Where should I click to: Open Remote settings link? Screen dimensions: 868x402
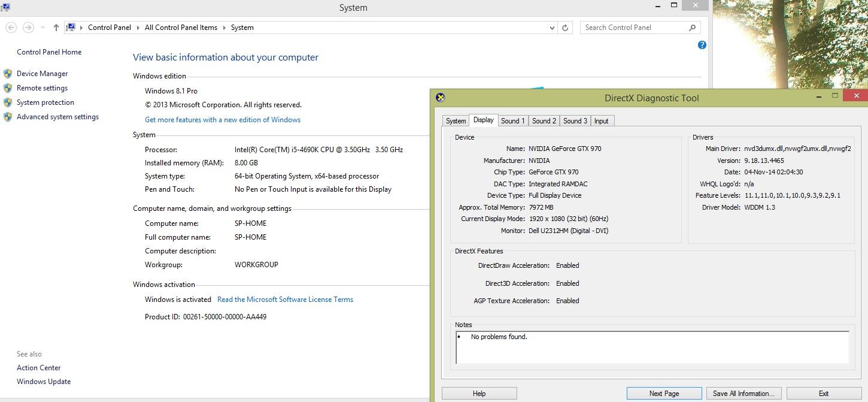[42, 88]
